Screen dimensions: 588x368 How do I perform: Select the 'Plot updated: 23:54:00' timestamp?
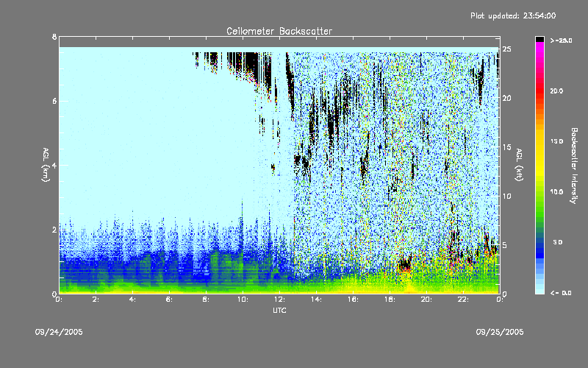pos(513,15)
